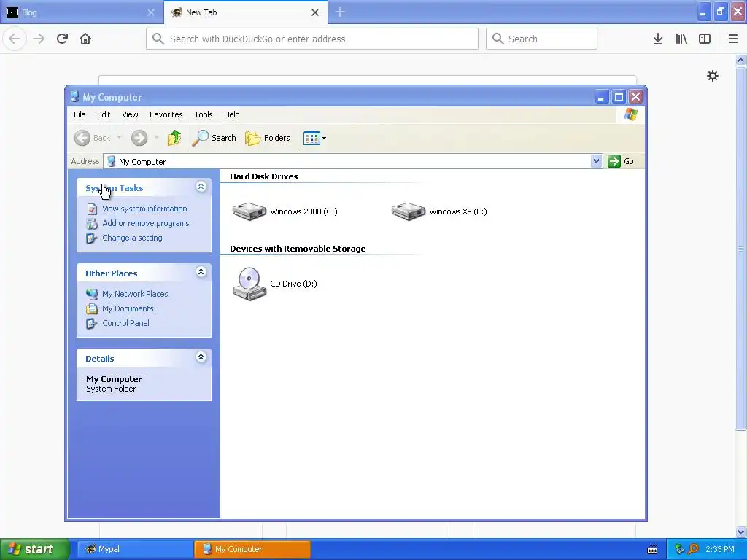The image size is (747, 560).
Task: Close the New Tab browser tab
Action: (x=315, y=13)
